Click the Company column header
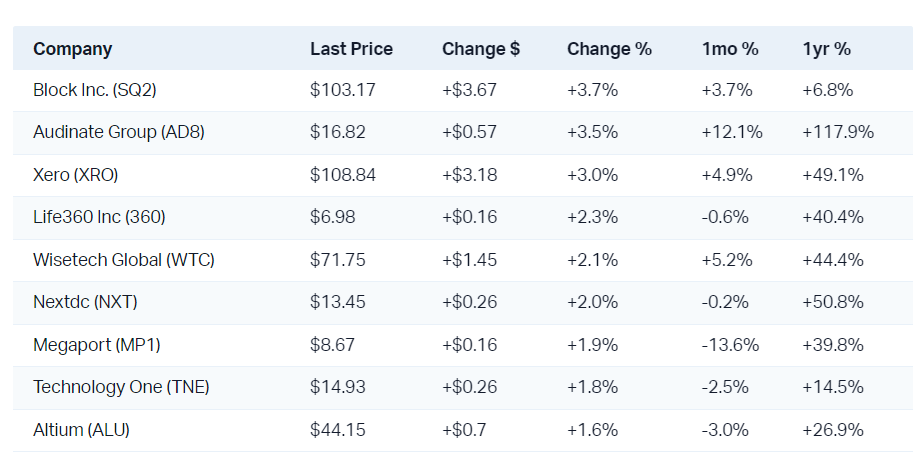This screenshot has height=462, width=924. pyautogui.click(x=72, y=49)
